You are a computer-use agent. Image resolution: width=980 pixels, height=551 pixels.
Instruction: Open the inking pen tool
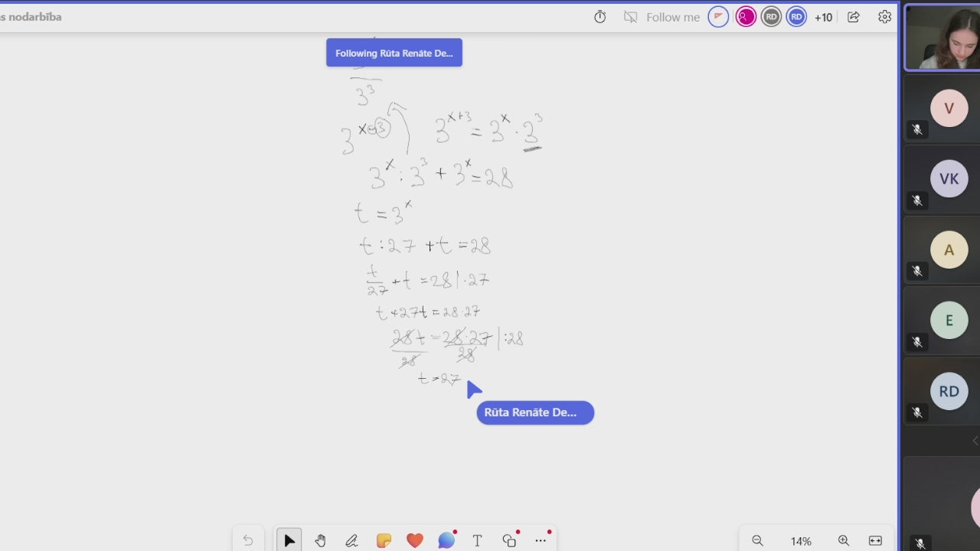tap(351, 541)
